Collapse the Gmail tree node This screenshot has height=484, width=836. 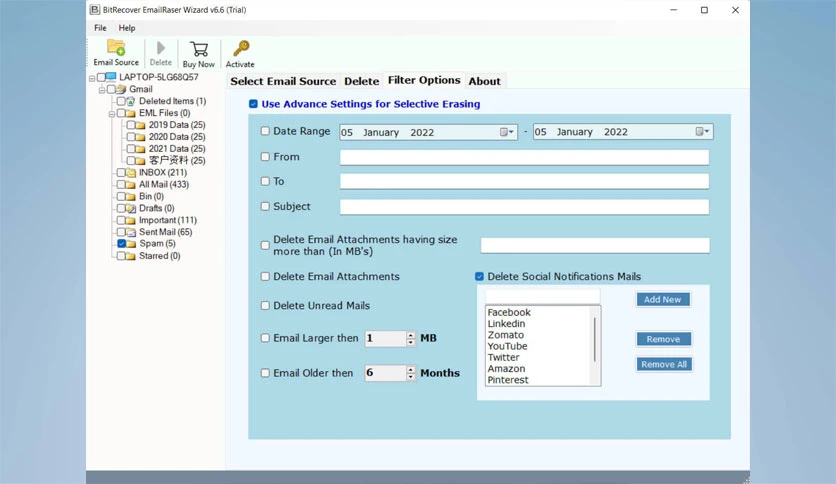pos(102,90)
